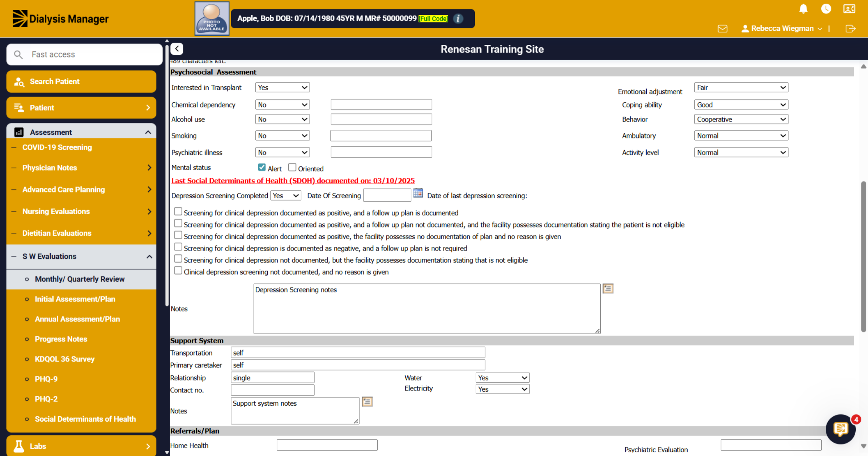
Task: Open the Rebecca Wiegman user menu
Action: pos(782,29)
